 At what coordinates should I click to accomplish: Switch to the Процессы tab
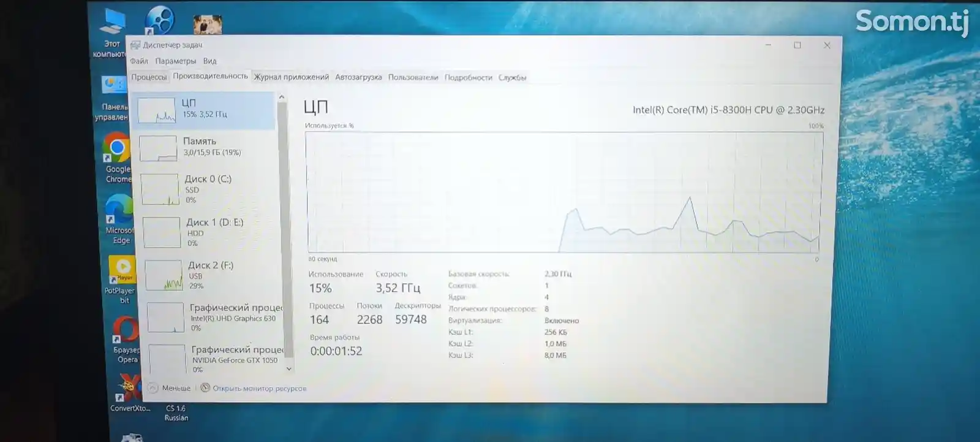[149, 77]
